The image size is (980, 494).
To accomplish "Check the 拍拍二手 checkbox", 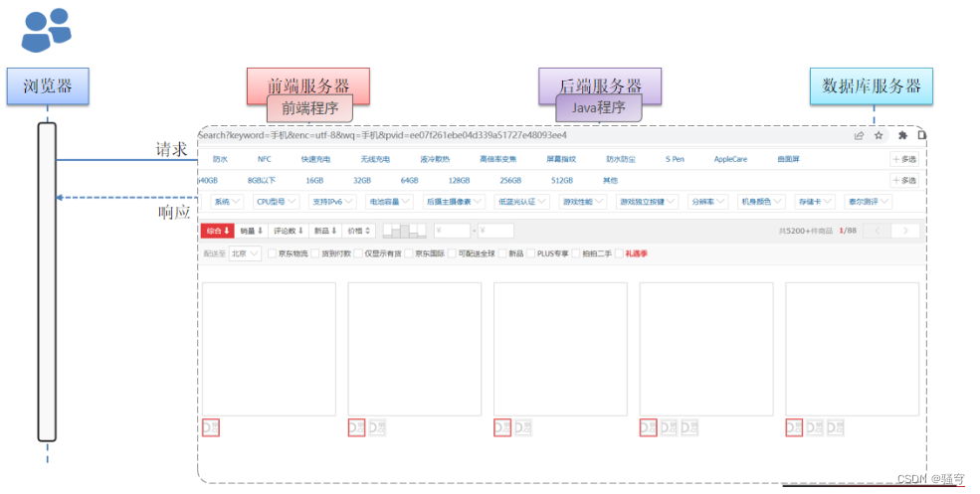I will point(576,253).
